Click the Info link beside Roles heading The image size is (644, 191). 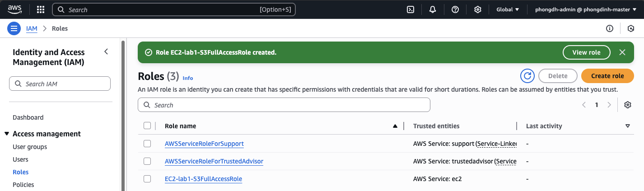(188, 78)
